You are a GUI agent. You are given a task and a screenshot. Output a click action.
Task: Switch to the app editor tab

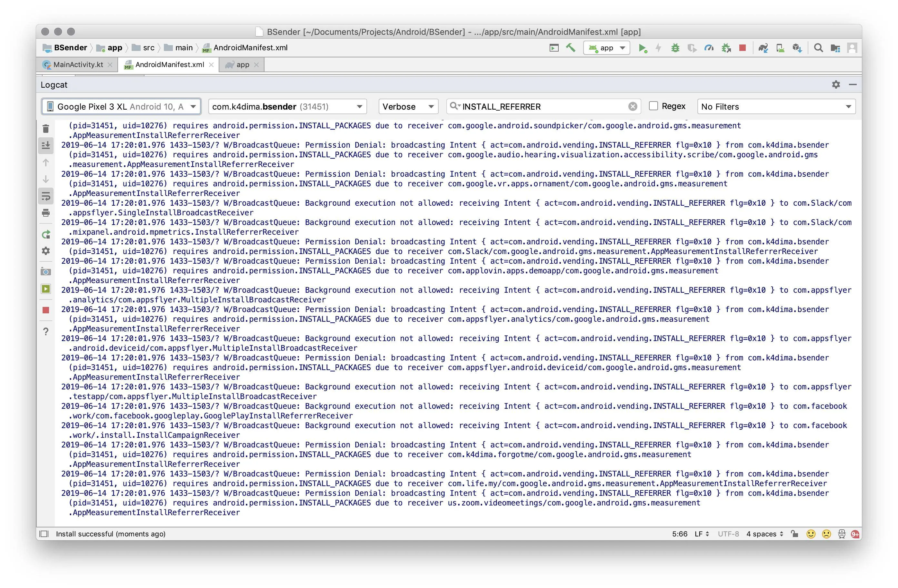pyautogui.click(x=242, y=64)
